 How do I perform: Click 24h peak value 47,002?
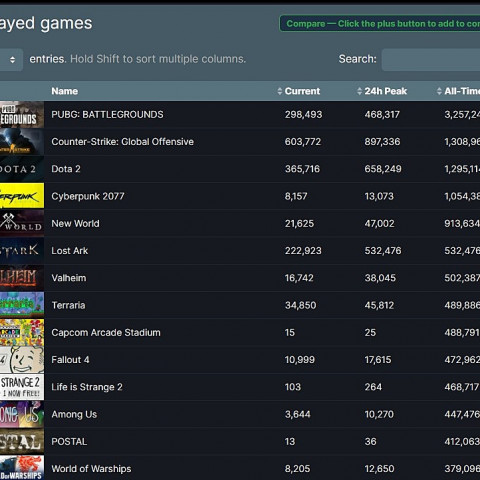[379, 224]
